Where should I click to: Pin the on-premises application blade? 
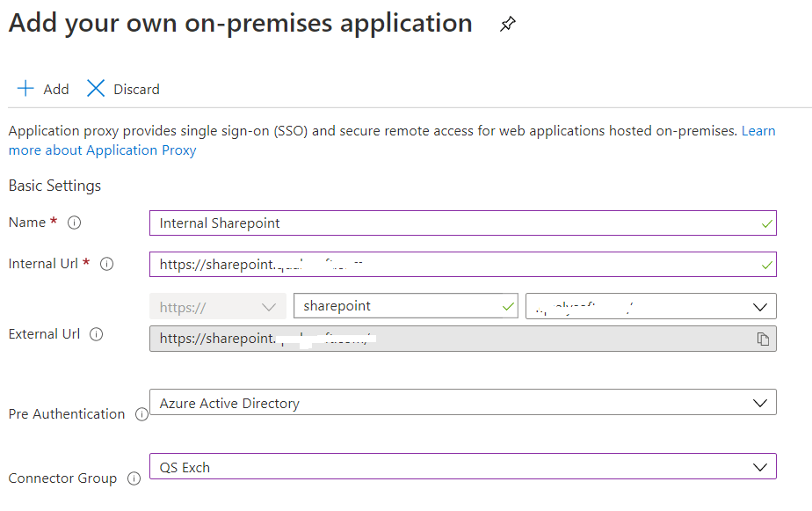[x=507, y=25]
